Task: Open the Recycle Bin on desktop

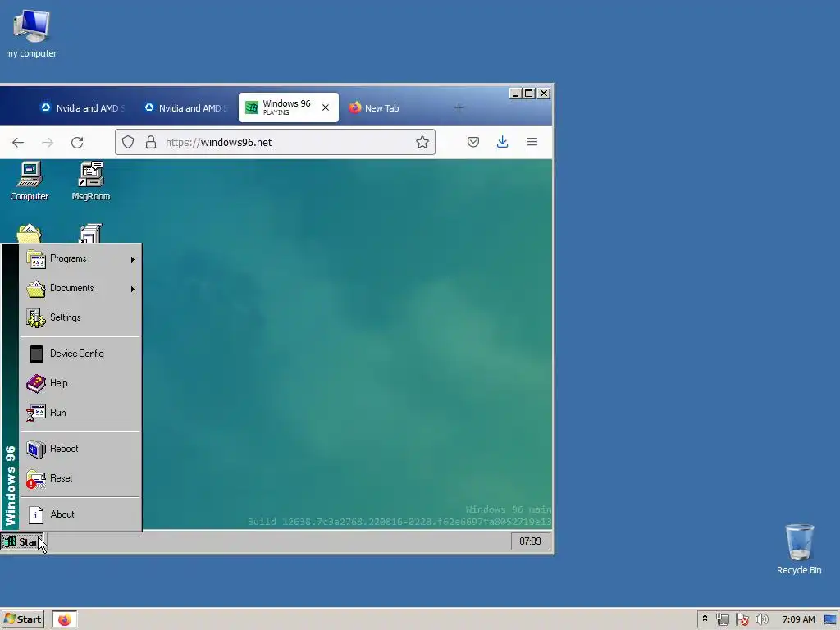Action: (799, 549)
